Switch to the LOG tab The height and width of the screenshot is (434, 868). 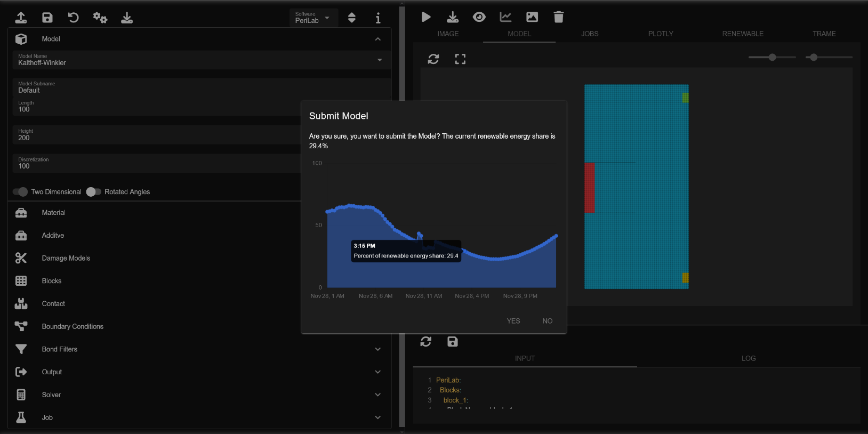click(748, 358)
